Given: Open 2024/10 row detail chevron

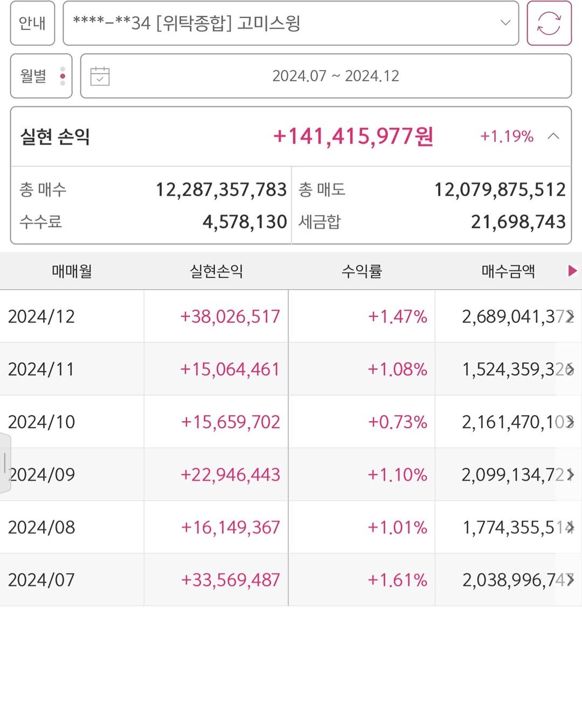Looking at the screenshot, I should coord(570,422).
